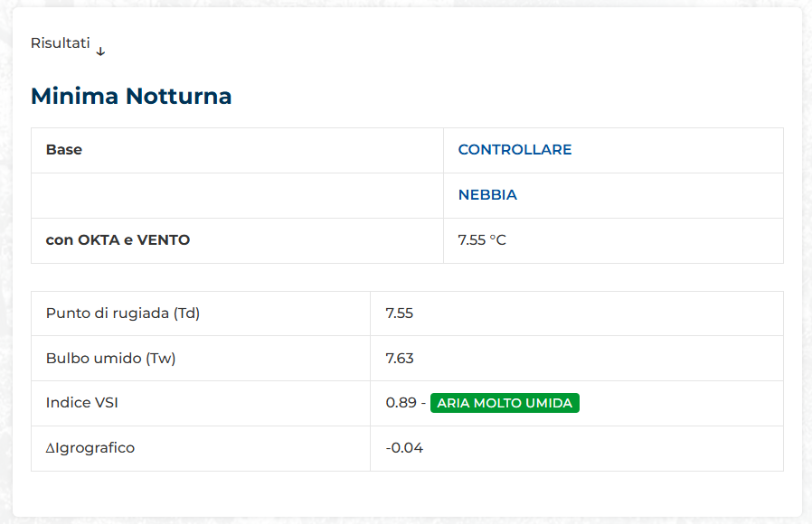Select the ΔIgrografico label
The image size is (812, 524).
click(90, 448)
